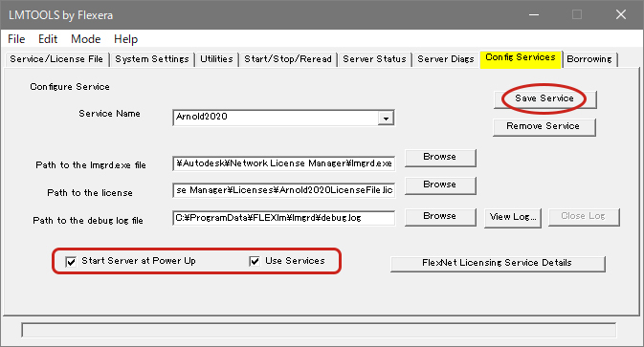Expand the Service Name dropdown arrow
Viewport: 644px width, 347px height.
(386, 119)
